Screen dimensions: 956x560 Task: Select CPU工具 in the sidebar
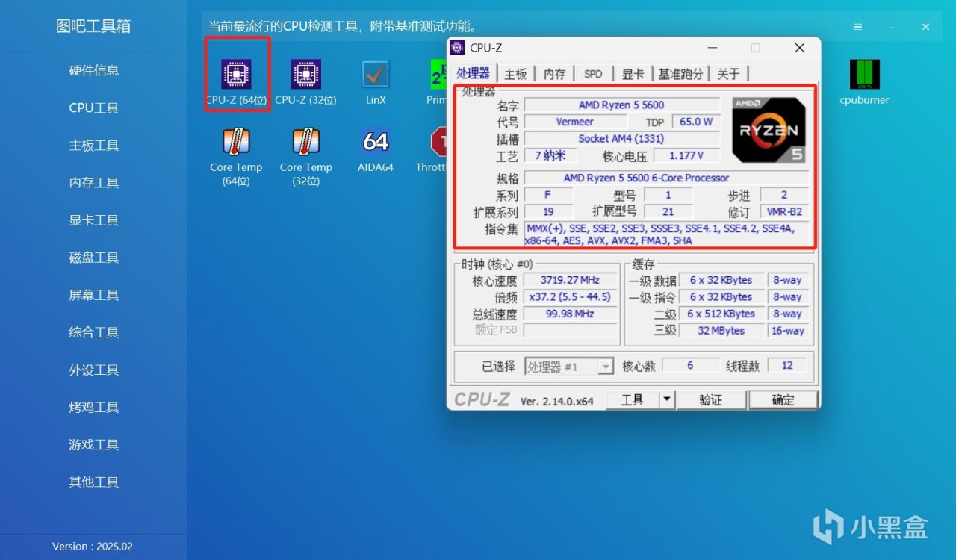[94, 108]
